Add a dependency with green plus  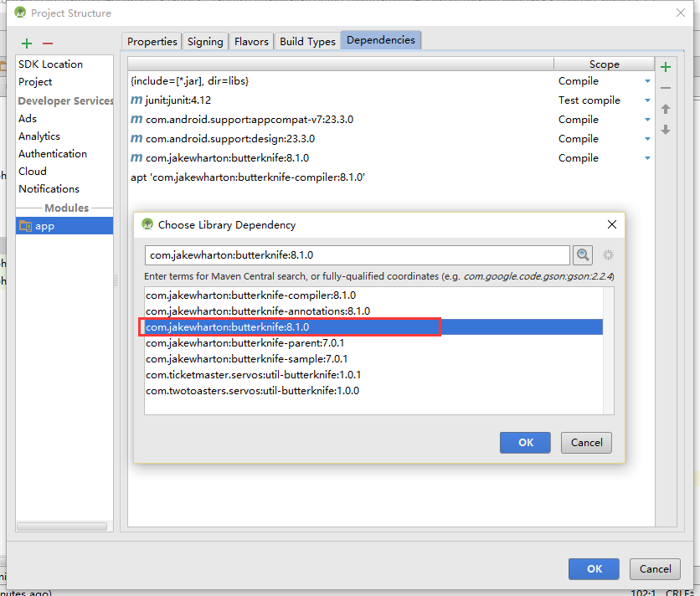tap(666, 67)
